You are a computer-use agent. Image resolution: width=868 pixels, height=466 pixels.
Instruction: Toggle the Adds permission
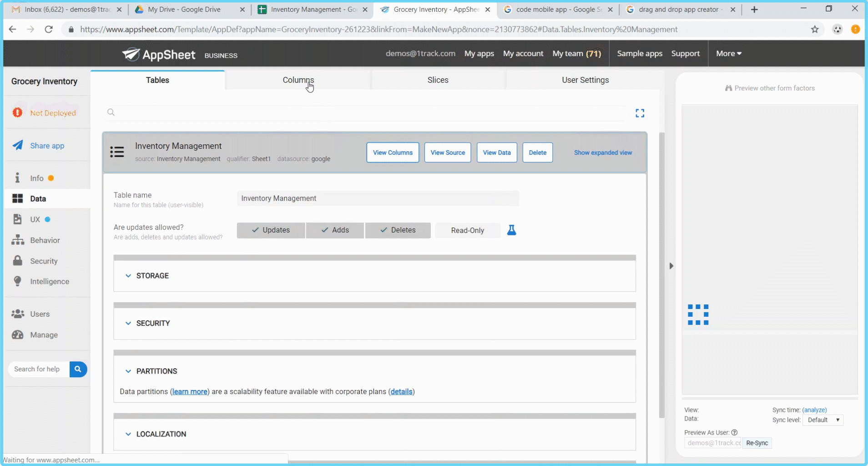click(335, 230)
